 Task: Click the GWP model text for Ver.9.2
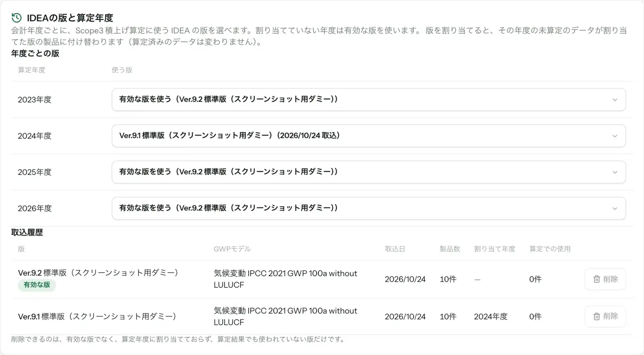coord(285,279)
